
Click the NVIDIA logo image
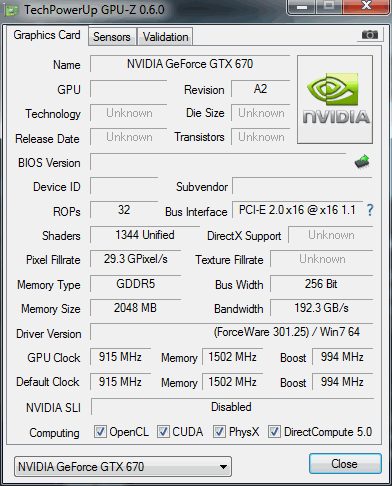click(335, 100)
